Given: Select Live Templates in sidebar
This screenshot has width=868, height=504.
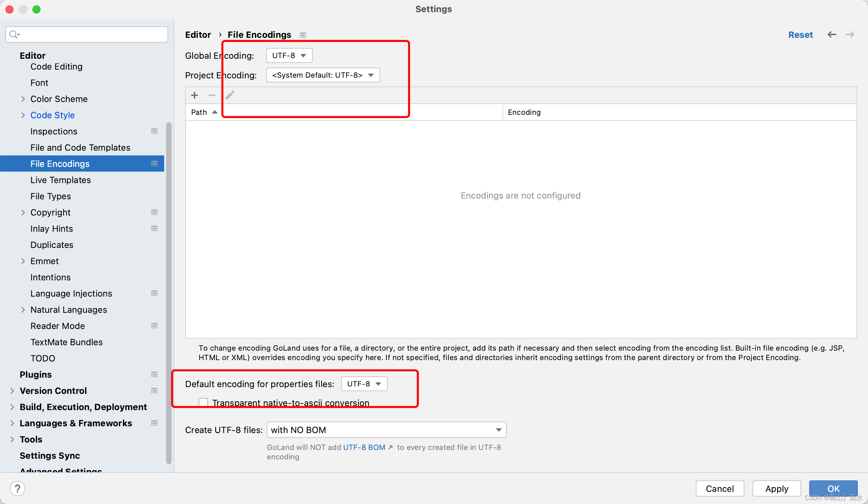Looking at the screenshot, I should 60,180.
